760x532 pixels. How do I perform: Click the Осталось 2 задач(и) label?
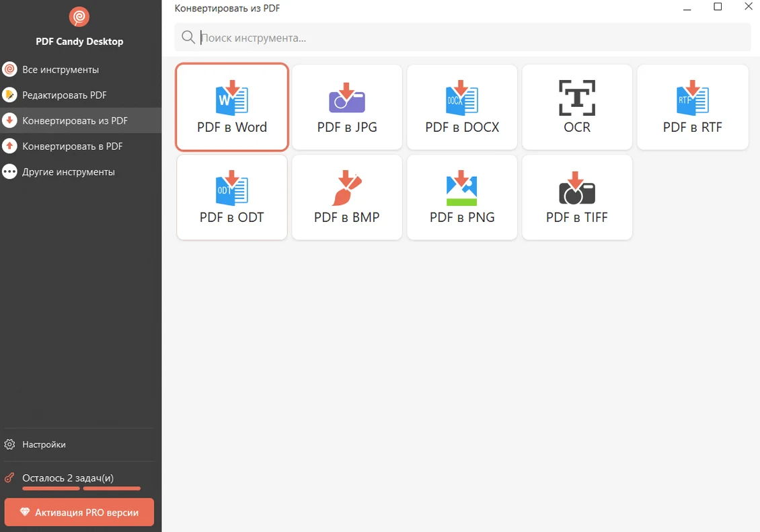(x=68, y=478)
